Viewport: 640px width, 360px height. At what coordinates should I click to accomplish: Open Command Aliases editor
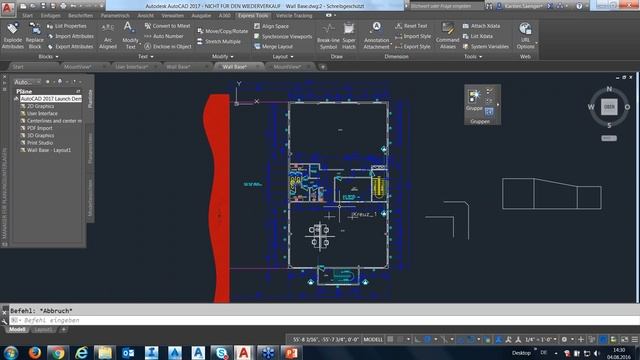(x=447, y=36)
